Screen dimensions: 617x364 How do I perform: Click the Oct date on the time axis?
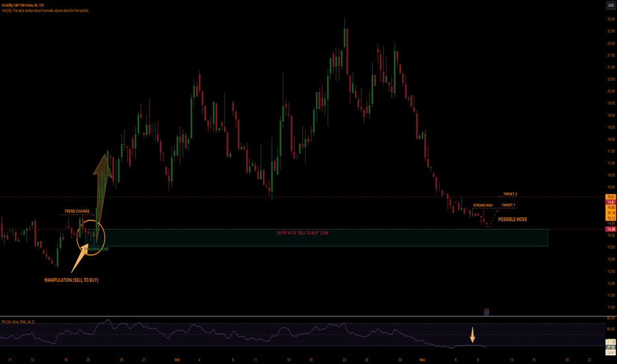177,359
